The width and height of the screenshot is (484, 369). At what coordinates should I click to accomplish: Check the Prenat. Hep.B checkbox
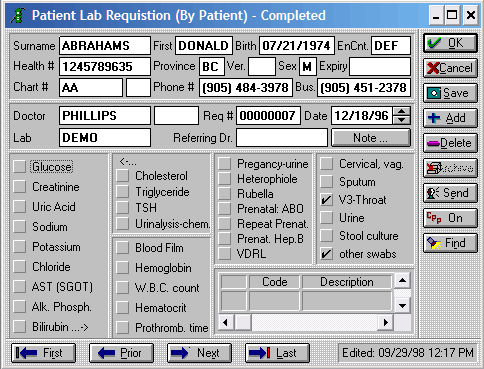[x=225, y=239]
